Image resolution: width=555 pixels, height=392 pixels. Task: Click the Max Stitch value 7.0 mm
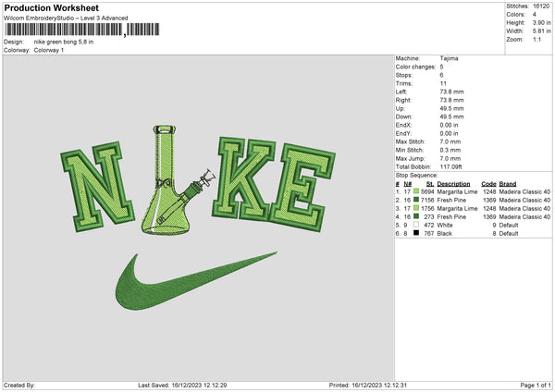pos(450,141)
